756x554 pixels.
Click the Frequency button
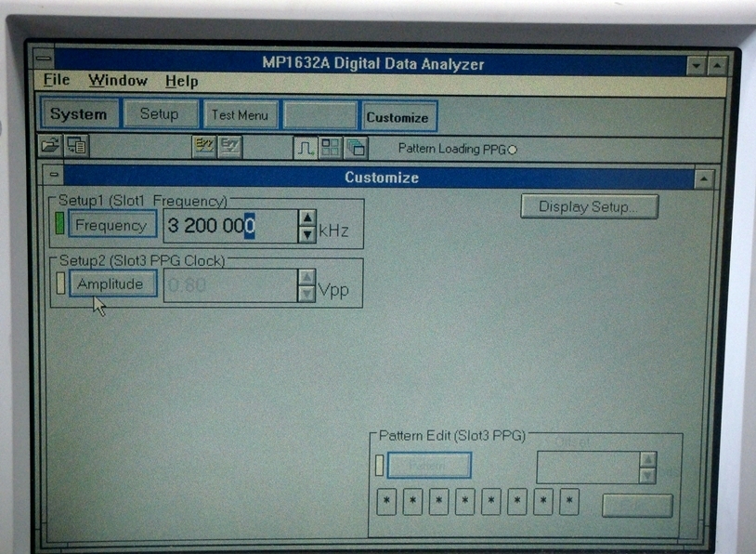[112, 224]
